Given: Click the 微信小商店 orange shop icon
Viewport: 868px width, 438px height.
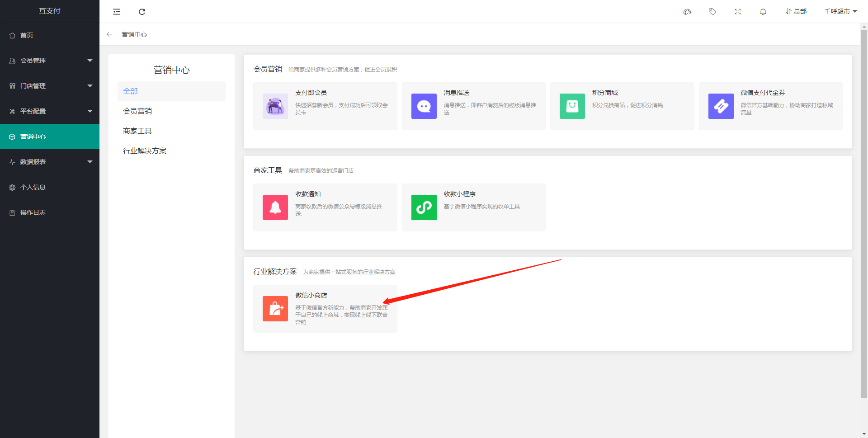Looking at the screenshot, I should click(275, 309).
